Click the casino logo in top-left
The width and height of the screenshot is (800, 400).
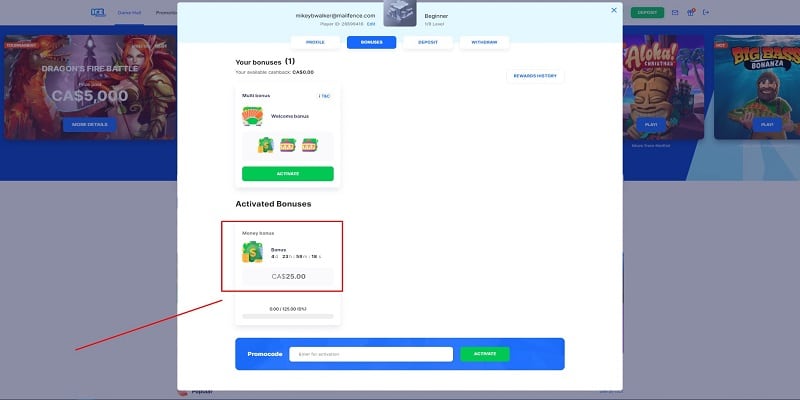97,12
